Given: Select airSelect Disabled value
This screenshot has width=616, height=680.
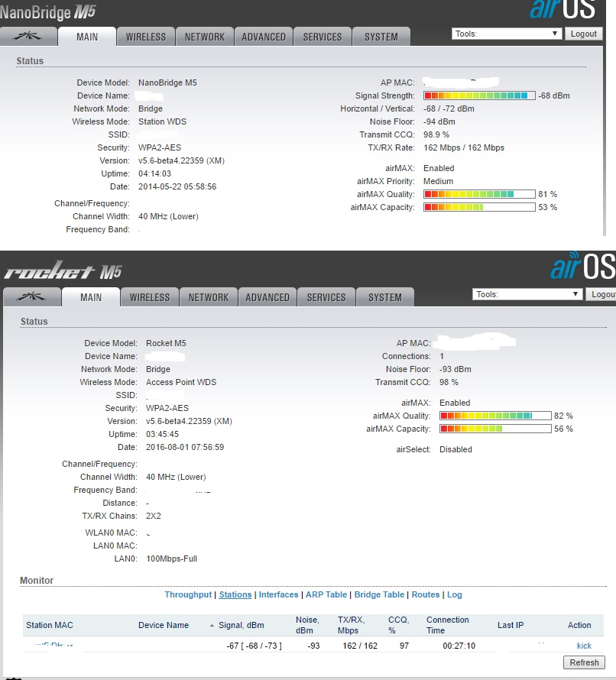Looking at the screenshot, I should point(456,449).
